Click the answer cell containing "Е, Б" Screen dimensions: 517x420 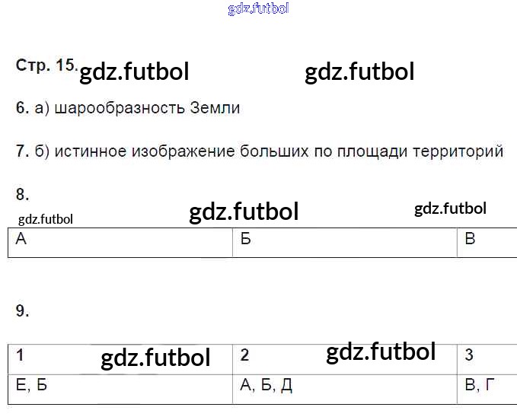point(120,387)
